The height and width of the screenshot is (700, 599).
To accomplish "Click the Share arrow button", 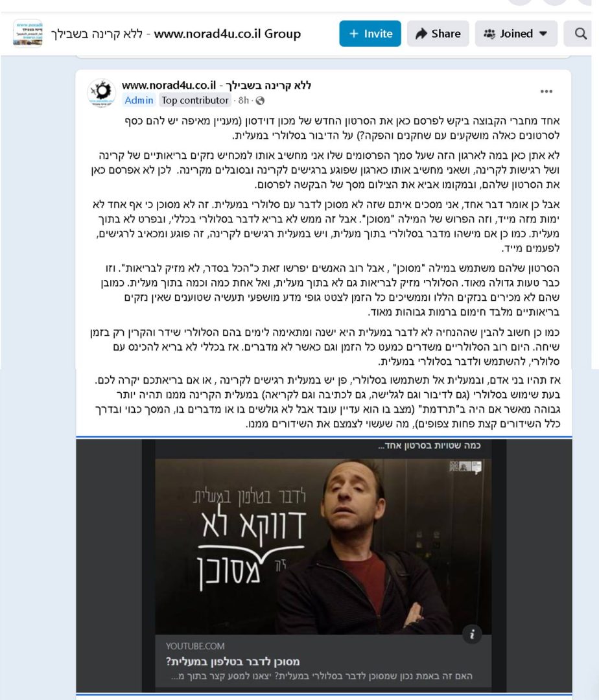I will point(438,34).
